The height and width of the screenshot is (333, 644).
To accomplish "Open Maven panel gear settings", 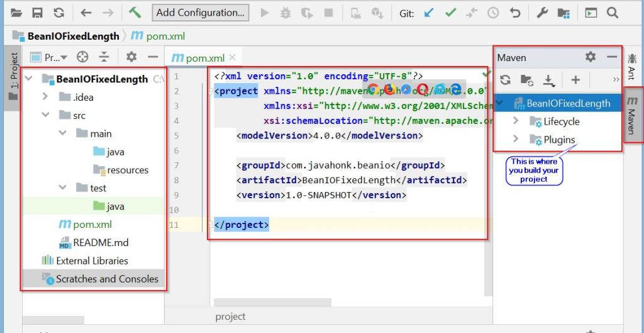I will pyautogui.click(x=591, y=57).
